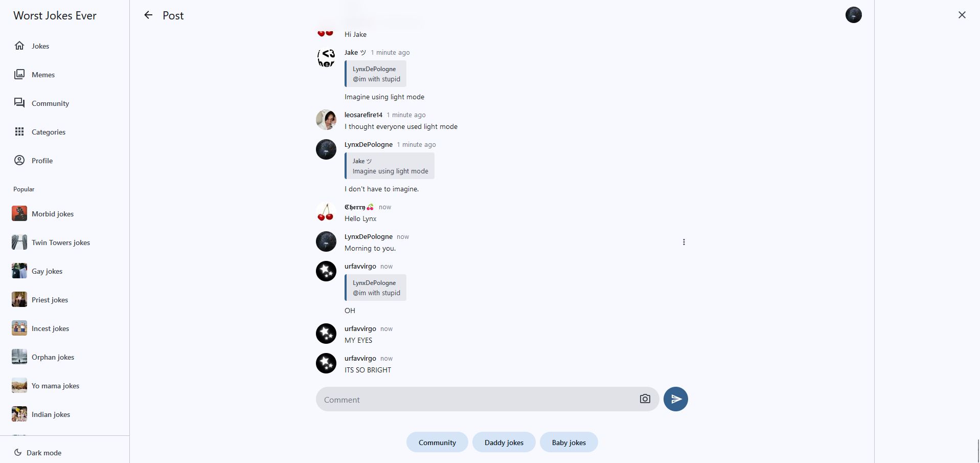The height and width of the screenshot is (463, 980).
Task: Click the Comment input field
Action: coord(475,400)
